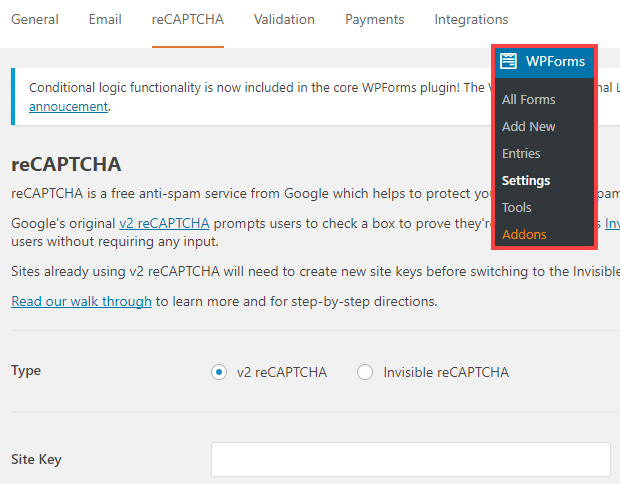The image size is (620, 484).
Task: Open Entries in WPForms menu
Action: [x=521, y=153]
